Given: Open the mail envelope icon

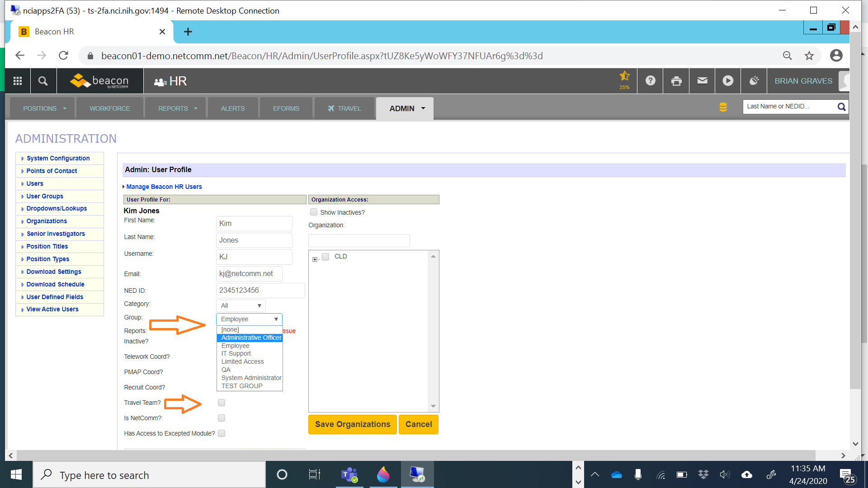Looking at the screenshot, I should point(702,81).
